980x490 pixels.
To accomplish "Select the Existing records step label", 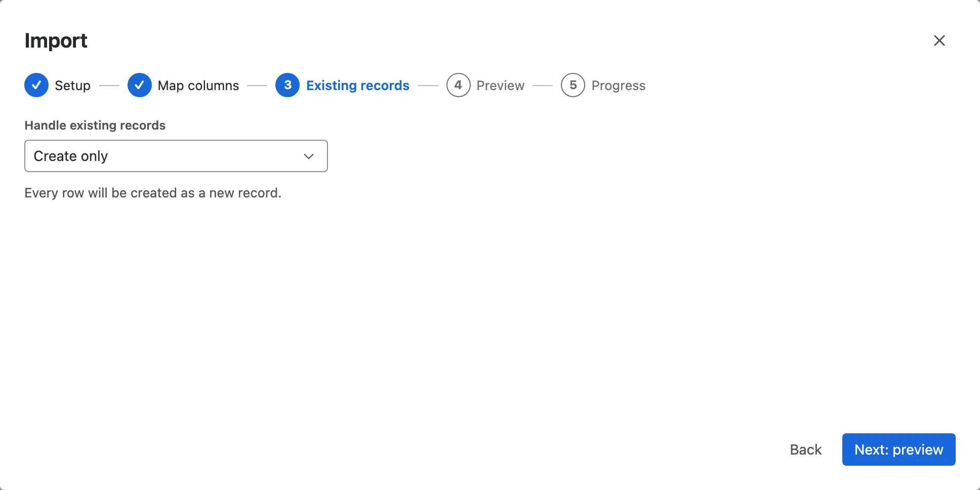I will point(358,86).
